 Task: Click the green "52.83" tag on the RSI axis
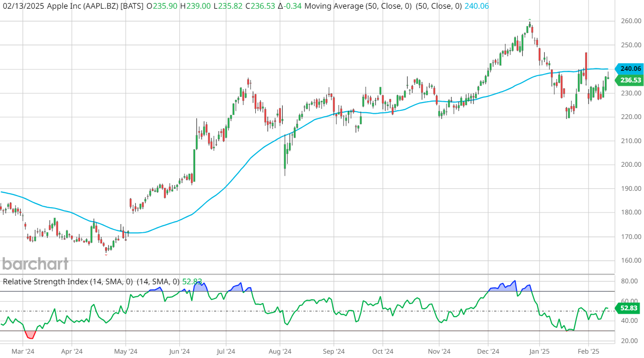pyautogui.click(x=627, y=308)
